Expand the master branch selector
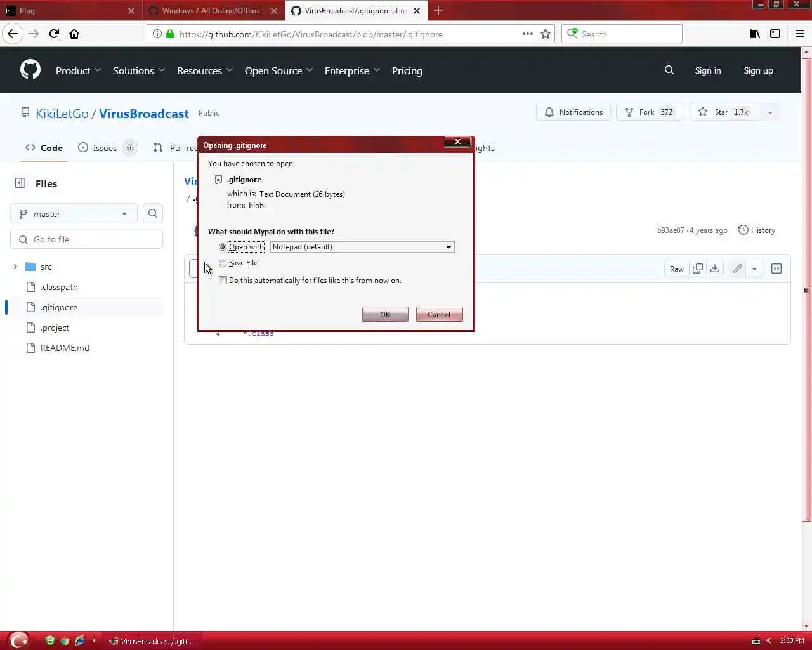812x650 pixels. (x=74, y=214)
